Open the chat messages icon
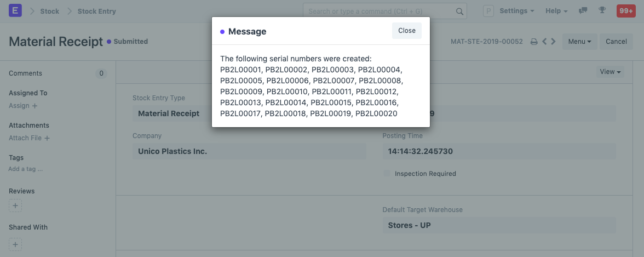The width and height of the screenshot is (644, 257). [x=583, y=11]
